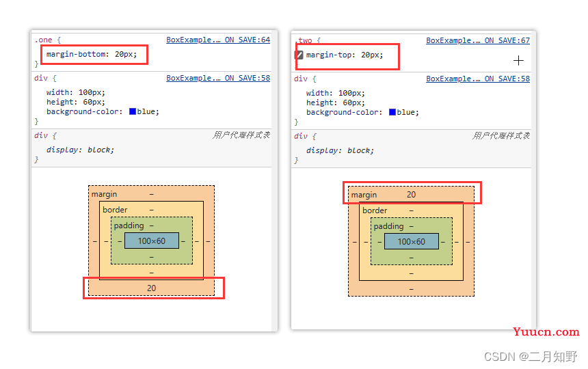Click border label in right box model

pyautogui.click(x=375, y=210)
